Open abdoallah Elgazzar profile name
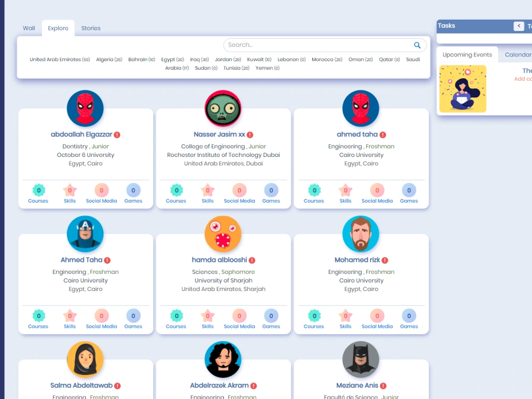The width and height of the screenshot is (532, 399). [81, 135]
